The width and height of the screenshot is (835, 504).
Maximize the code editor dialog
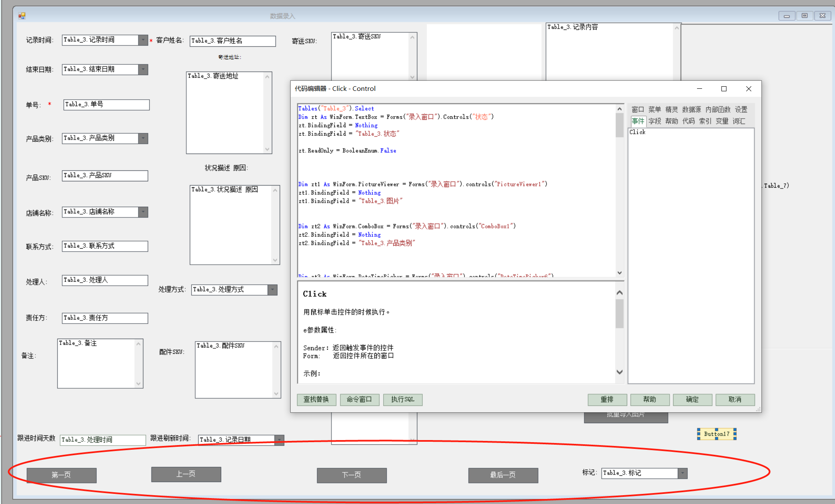(724, 89)
